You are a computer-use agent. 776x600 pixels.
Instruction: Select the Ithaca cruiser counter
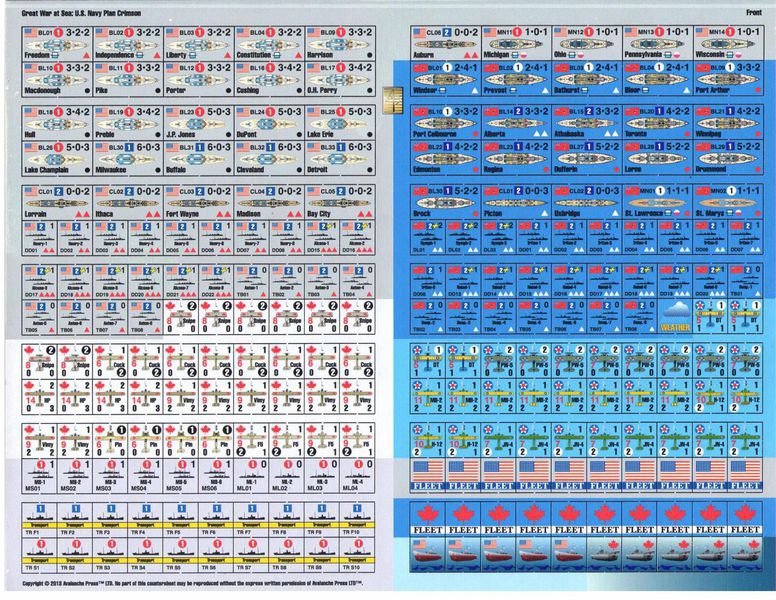click(128, 202)
